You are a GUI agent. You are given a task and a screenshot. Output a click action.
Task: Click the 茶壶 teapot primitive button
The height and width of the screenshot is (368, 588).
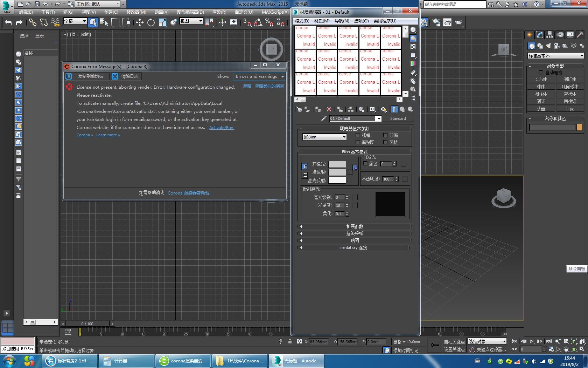[x=541, y=109]
